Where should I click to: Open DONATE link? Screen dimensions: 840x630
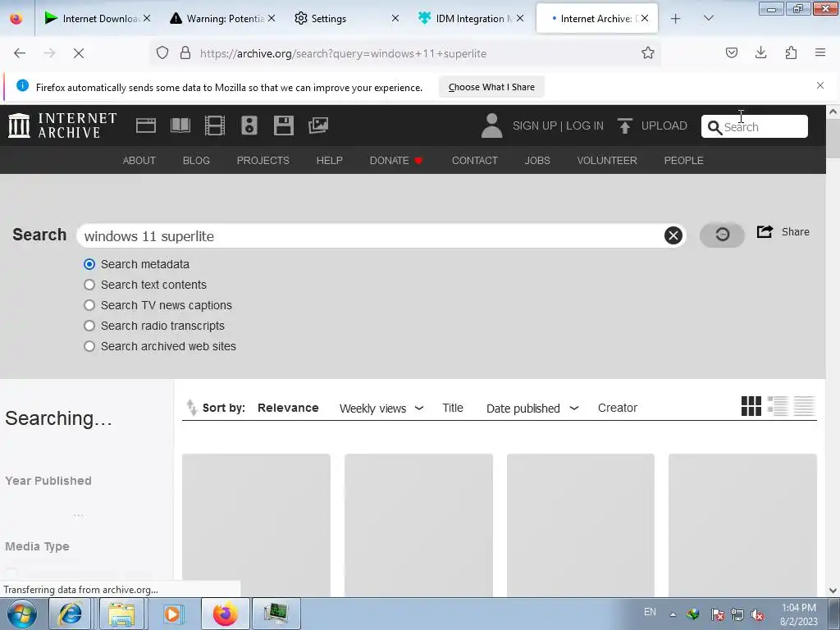(x=396, y=160)
